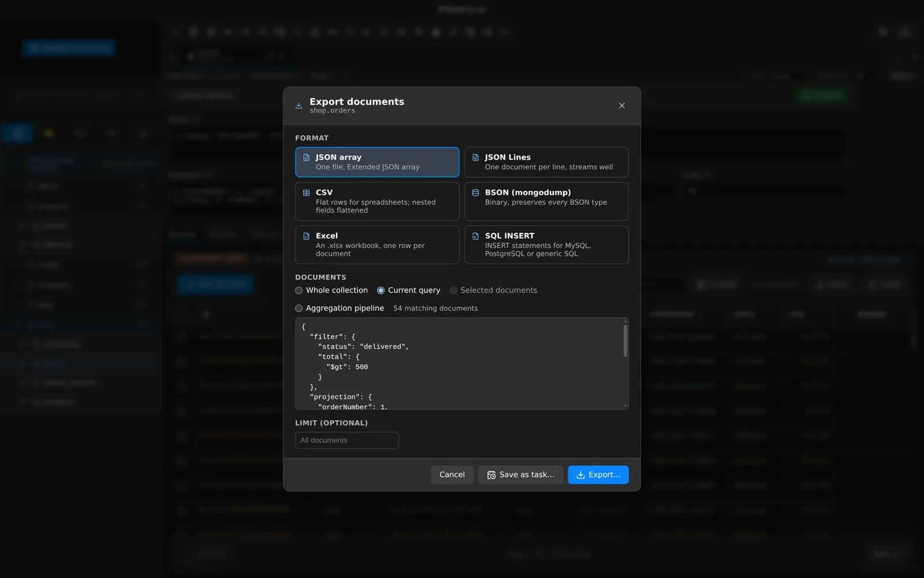Close the Export documents dialog

622,105
